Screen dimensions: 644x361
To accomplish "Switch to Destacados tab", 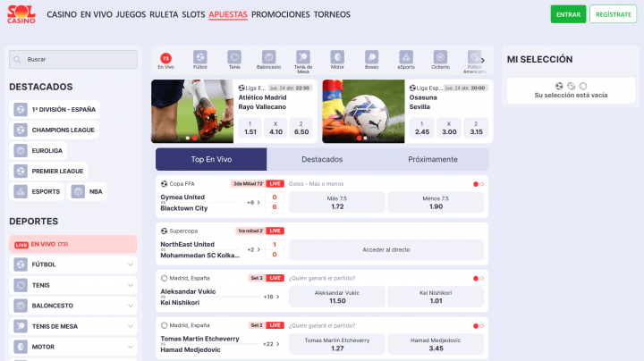I will coord(322,159).
